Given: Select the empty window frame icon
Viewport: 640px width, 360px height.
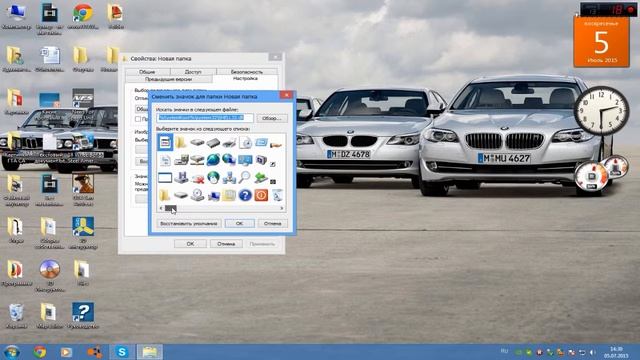Looking at the screenshot, I should pos(165,178).
